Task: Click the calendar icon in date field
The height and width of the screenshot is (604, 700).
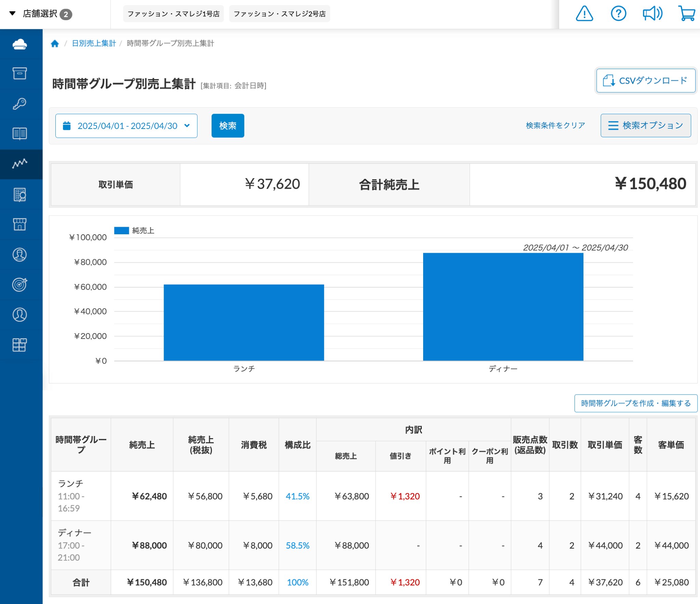Action: [x=67, y=126]
